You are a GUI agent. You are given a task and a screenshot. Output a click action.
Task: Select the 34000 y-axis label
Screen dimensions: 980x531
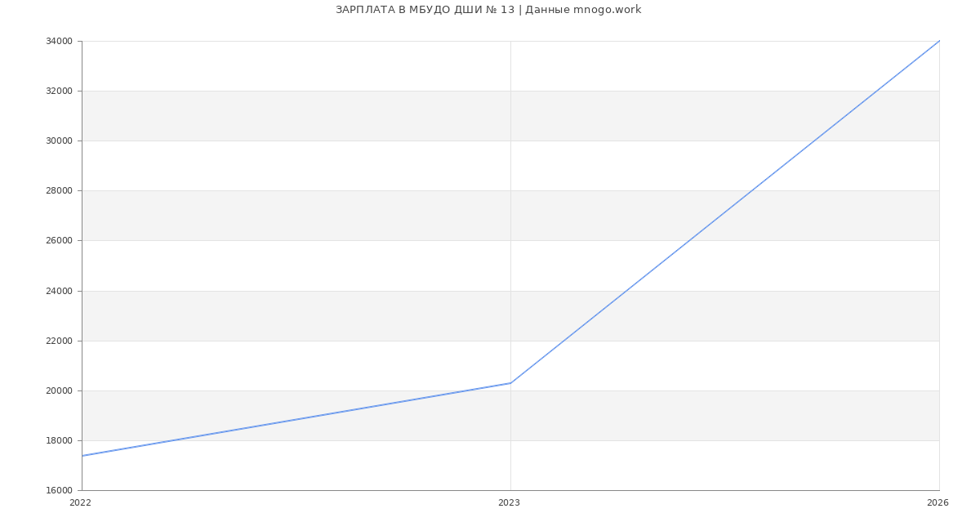point(59,42)
